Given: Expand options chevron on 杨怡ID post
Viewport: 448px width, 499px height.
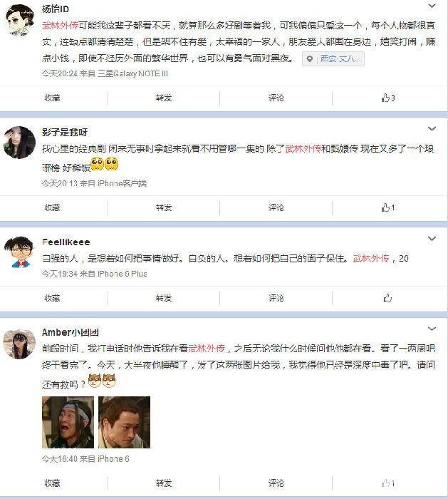Looking at the screenshot, I should pyautogui.click(x=432, y=6).
